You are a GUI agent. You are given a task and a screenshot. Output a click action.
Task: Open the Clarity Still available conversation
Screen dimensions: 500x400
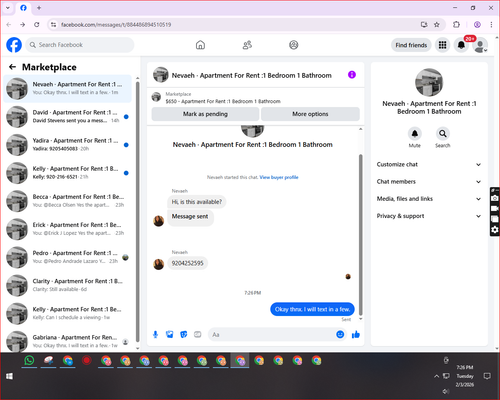[68, 285]
